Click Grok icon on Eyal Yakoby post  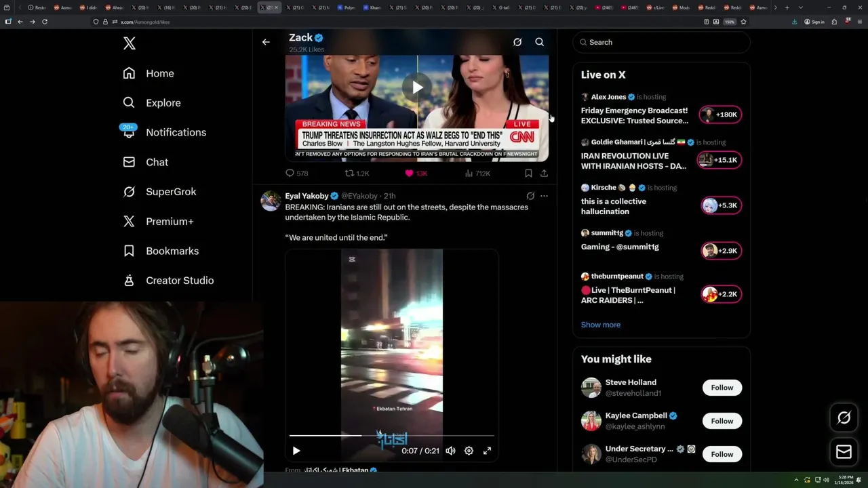[x=530, y=196]
